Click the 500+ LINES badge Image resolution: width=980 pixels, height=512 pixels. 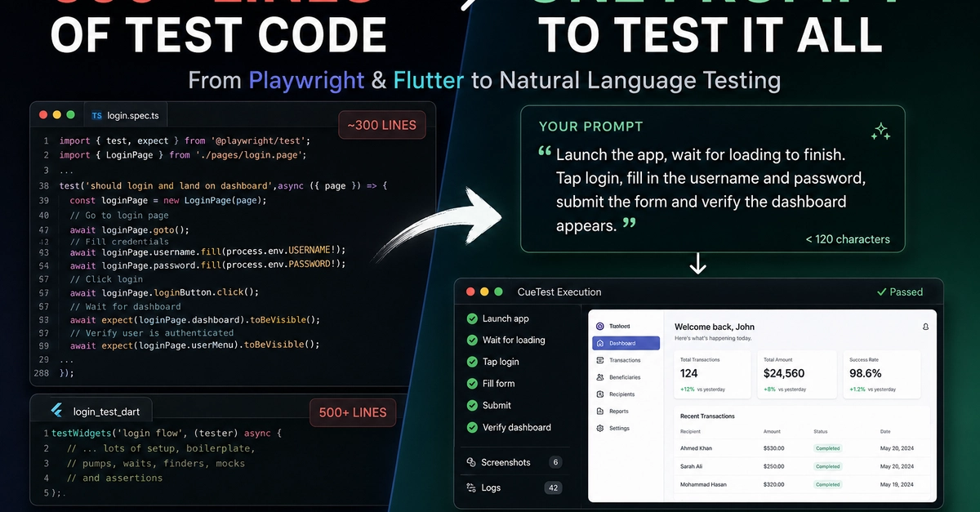[x=353, y=412]
